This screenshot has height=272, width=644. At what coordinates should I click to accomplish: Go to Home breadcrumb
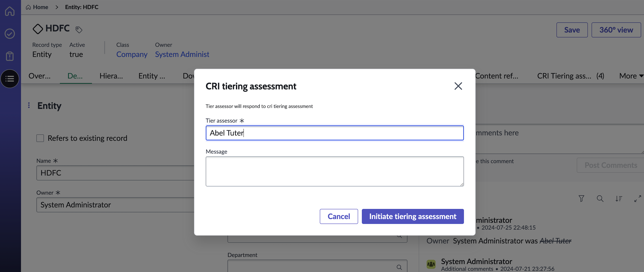(x=41, y=7)
